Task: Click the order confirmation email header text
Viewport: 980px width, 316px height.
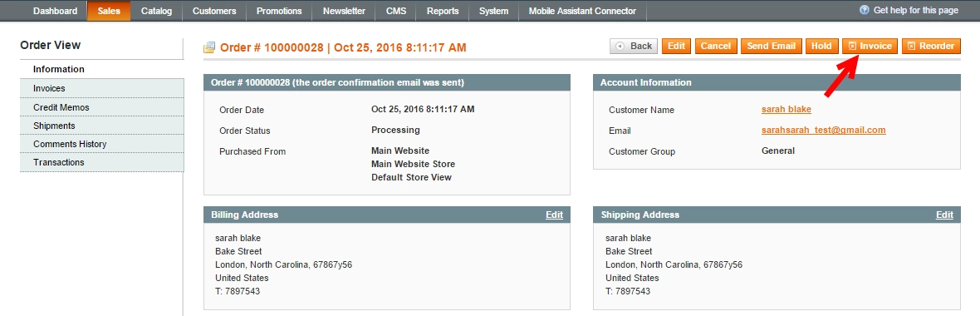Action: [337, 82]
